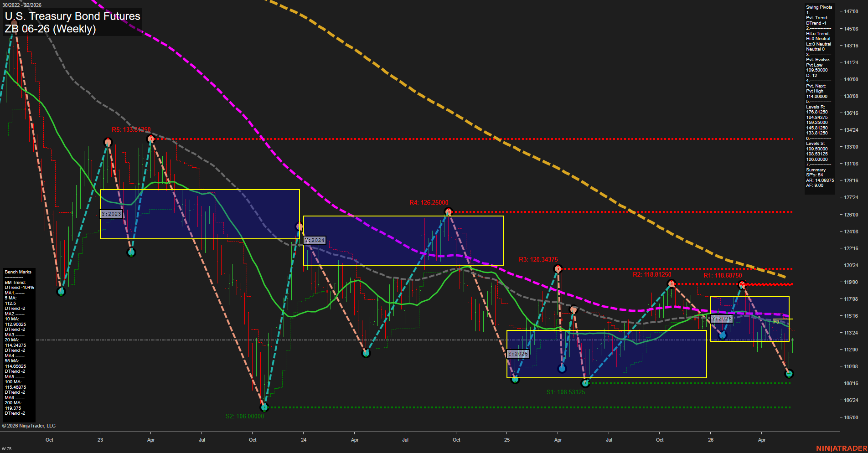
Task: Click the 5 MA: label in Bench Marks
Action: coord(10,298)
